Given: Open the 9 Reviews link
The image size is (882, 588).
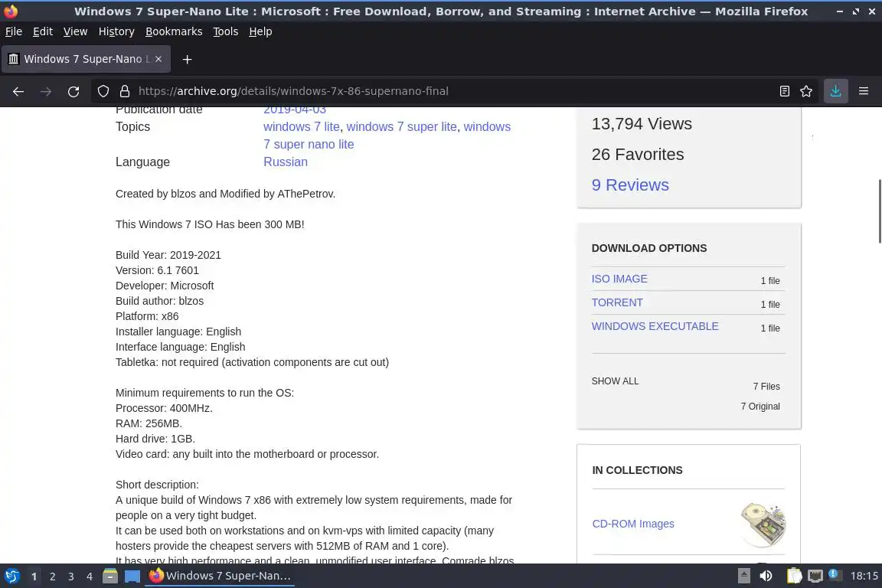Looking at the screenshot, I should (x=630, y=185).
